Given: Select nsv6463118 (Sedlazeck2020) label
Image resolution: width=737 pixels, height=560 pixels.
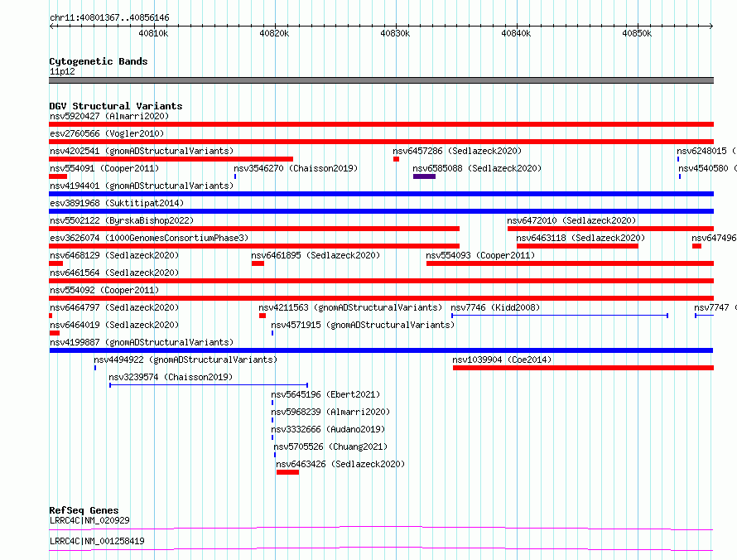Looking at the screenshot, I should (x=580, y=238).
